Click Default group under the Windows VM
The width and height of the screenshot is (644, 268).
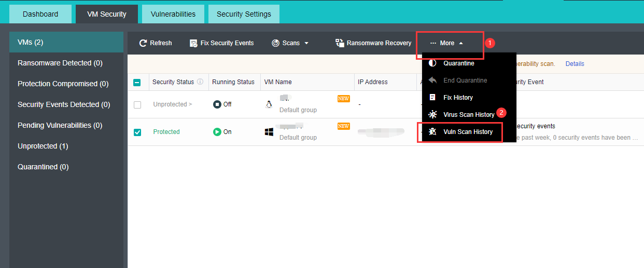[x=298, y=138]
